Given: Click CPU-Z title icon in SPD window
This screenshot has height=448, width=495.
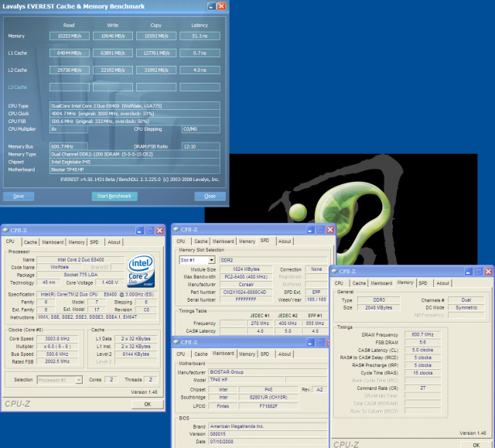Looking at the screenshot, I should [x=176, y=229].
